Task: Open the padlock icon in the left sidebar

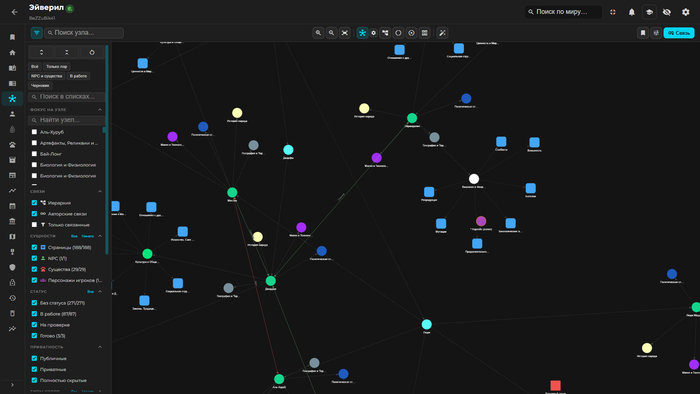Action: pyautogui.click(x=12, y=282)
